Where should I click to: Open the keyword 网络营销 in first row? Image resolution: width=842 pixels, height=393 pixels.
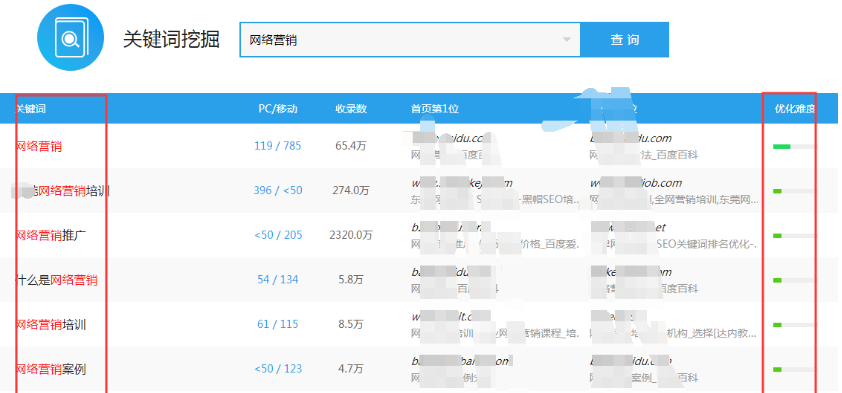click(38, 146)
